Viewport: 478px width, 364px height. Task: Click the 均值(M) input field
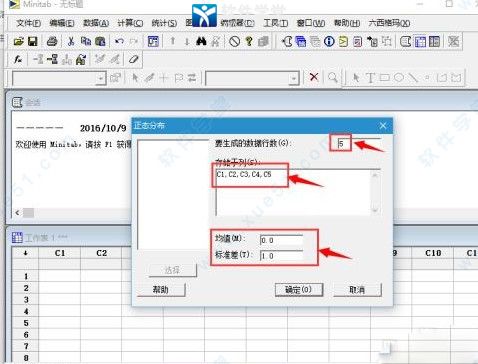coord(281,240)
